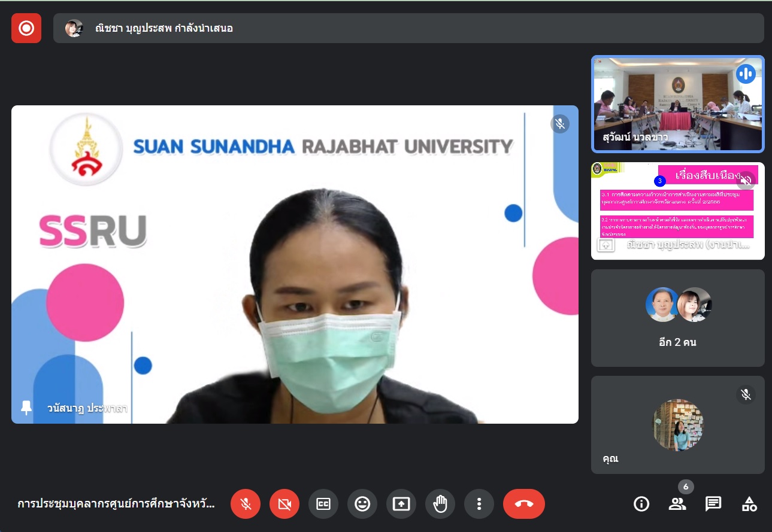The width and height of the screenshot is (772, 532).
Task: Turn on the camera
Action: pos(284,504)
